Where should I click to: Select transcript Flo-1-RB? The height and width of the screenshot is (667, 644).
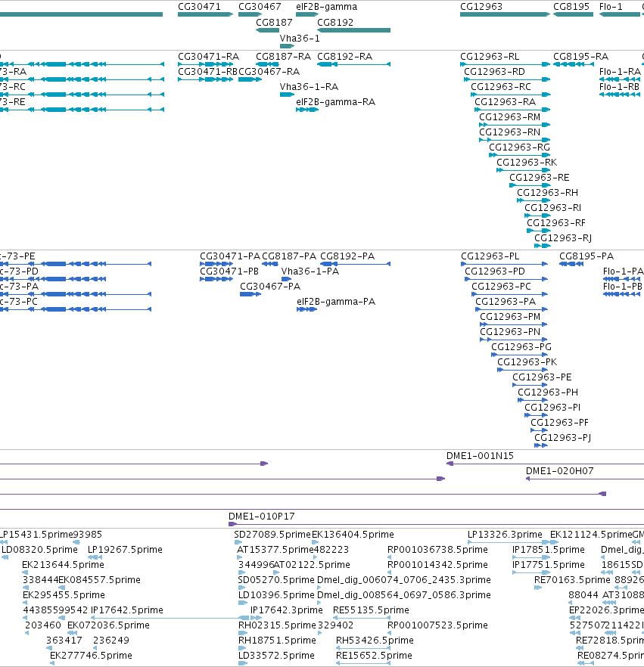619,87
